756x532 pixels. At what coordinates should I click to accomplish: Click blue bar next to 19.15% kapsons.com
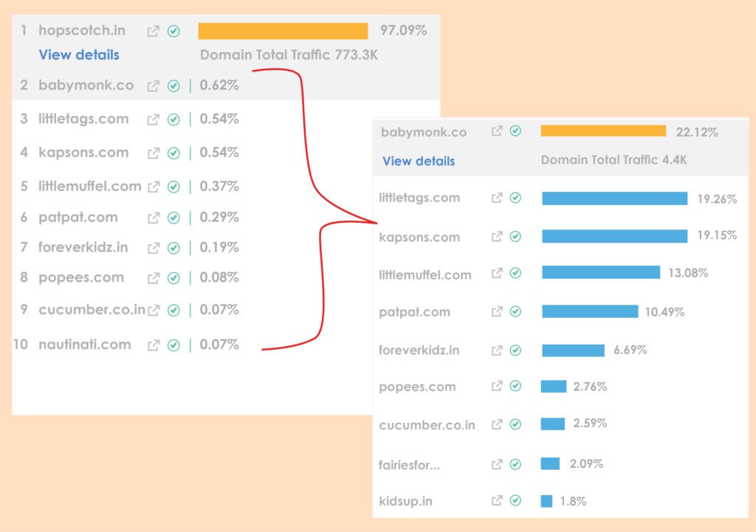coord(615,236)
